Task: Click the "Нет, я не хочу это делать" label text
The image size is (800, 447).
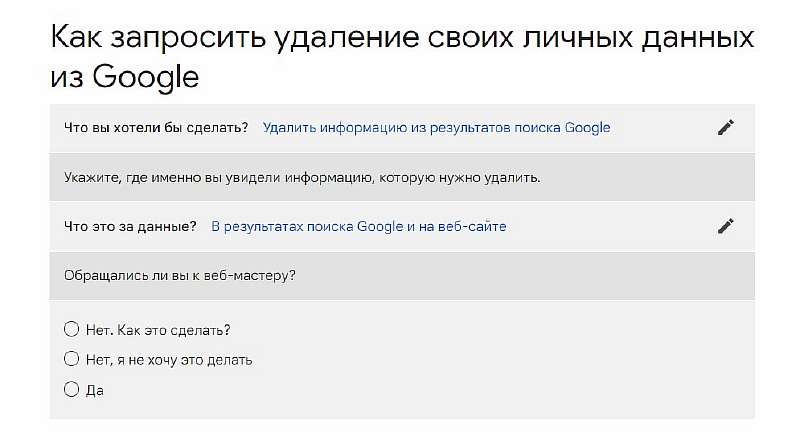Action: 168,359
